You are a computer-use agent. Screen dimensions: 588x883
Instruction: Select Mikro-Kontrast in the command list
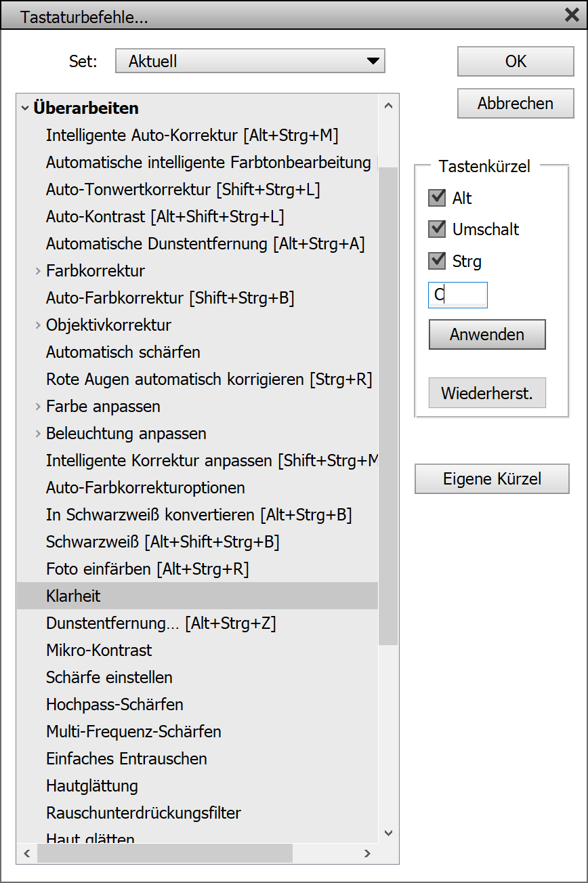[x=99, y=651]
